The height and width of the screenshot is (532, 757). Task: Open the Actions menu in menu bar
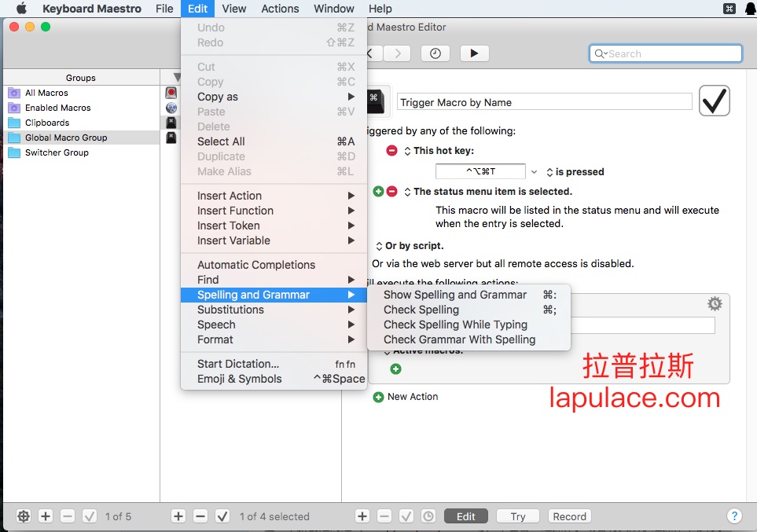tap(280, 9)
